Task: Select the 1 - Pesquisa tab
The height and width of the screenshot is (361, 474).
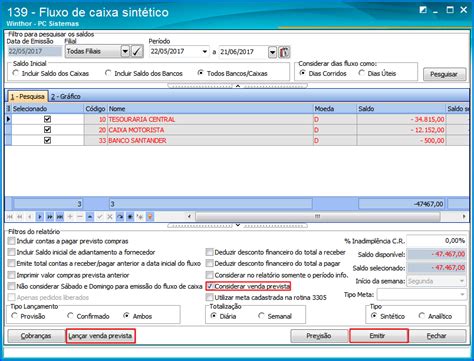Action: click(28, 96)
